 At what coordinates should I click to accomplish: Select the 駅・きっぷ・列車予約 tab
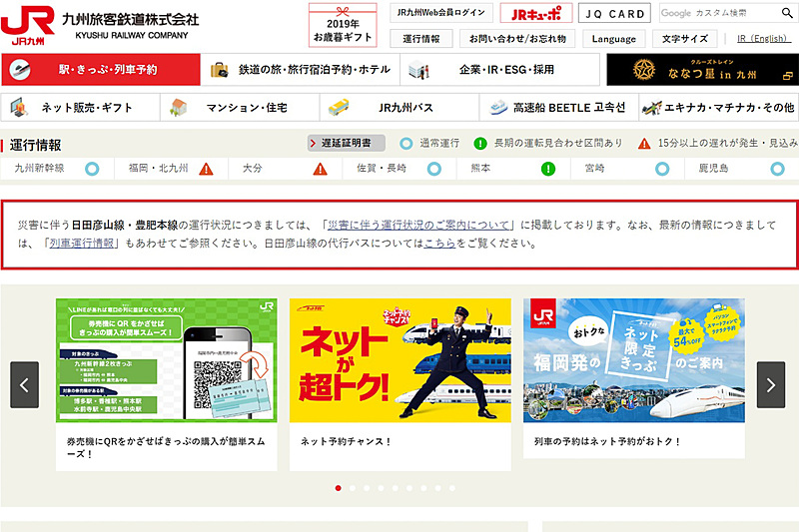(x=101, y=69)
